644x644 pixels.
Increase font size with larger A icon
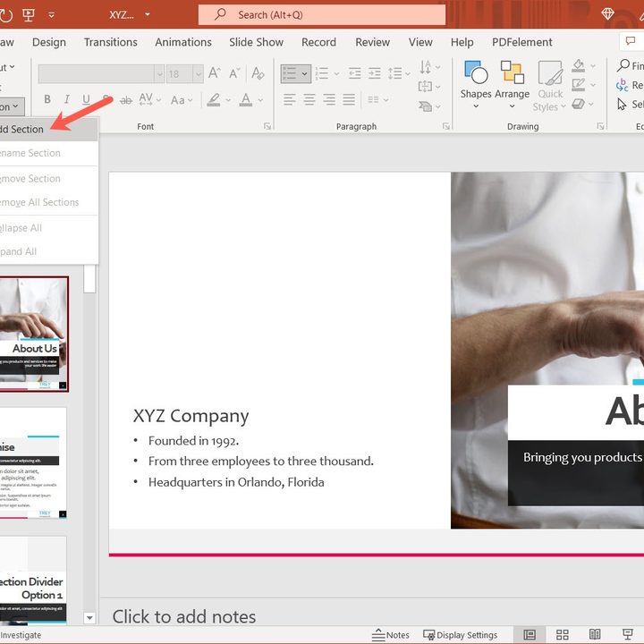point(214,73)
